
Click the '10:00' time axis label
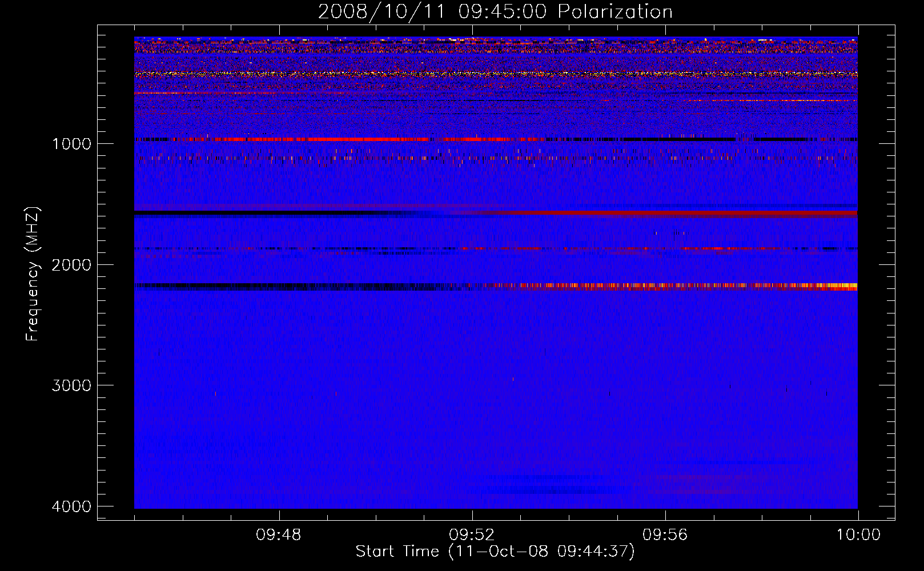(x=858, y=535)
